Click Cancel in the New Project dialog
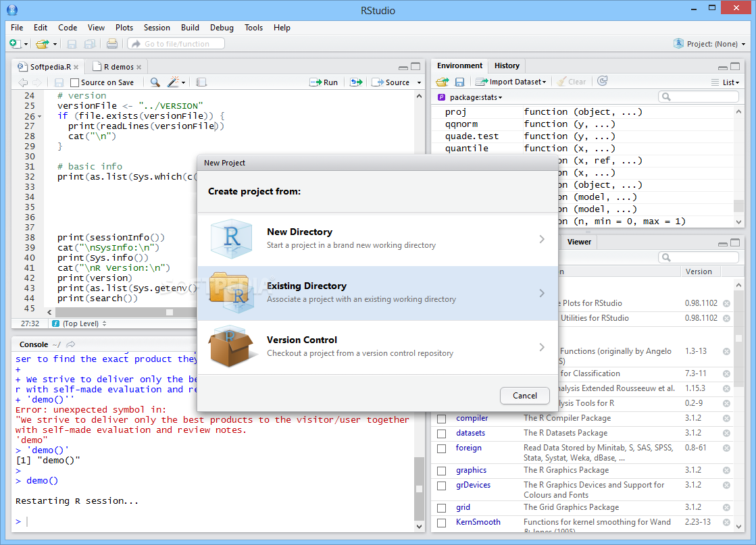This screenshot has width=756, height=545. [524, 396]
